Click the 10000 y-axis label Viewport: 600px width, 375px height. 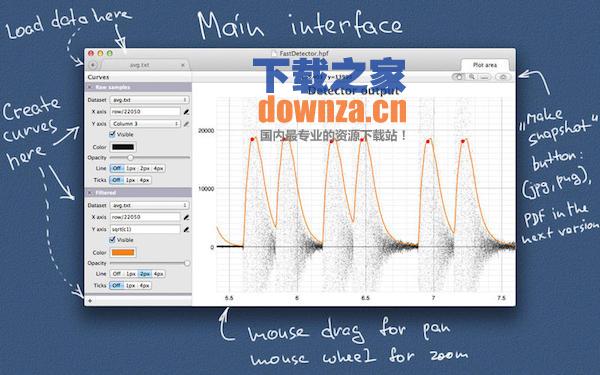[x=206, y=189]
